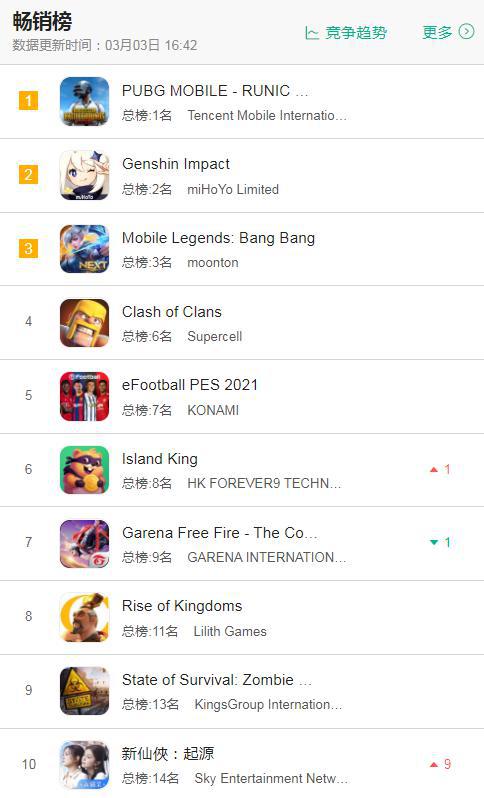
Task: Click the eFootball PES 2021 icon
Action: 84,396
